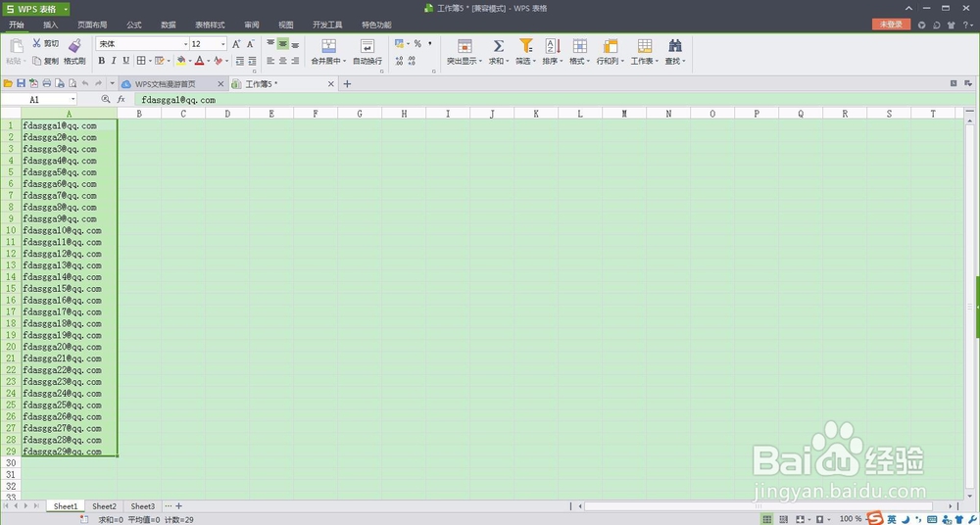The width and height of the screenshot is (980, 525).
Task: Click the Merge and Center (合并居中) icon
Action: click(x=328, y=46)
